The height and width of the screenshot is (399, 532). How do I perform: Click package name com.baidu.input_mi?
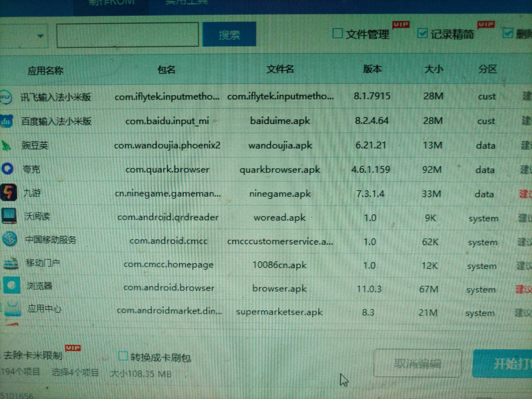click(167, 121)
